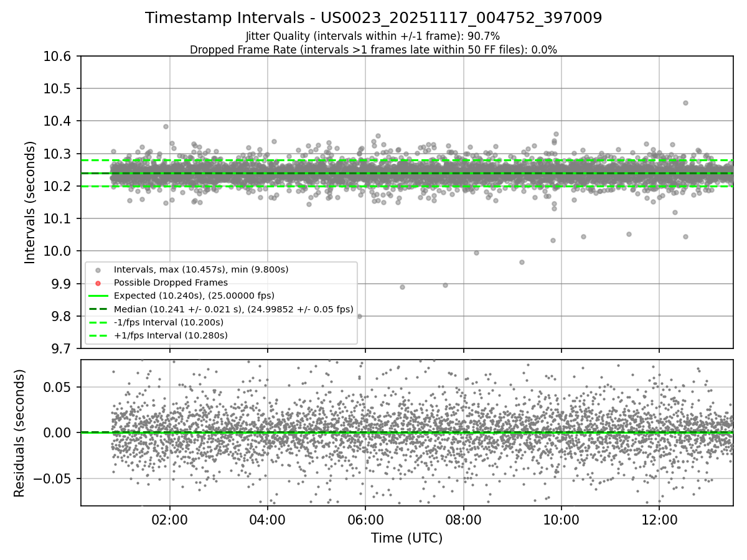Click the 'Expected (10.240s), (25.00000 fps)' legend entry
Viewport: 747px width, 560px height.
(194, 296)
